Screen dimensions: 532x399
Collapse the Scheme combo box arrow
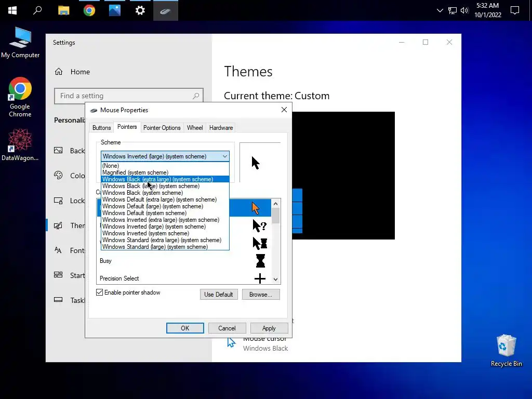click(x=224, y=156)
